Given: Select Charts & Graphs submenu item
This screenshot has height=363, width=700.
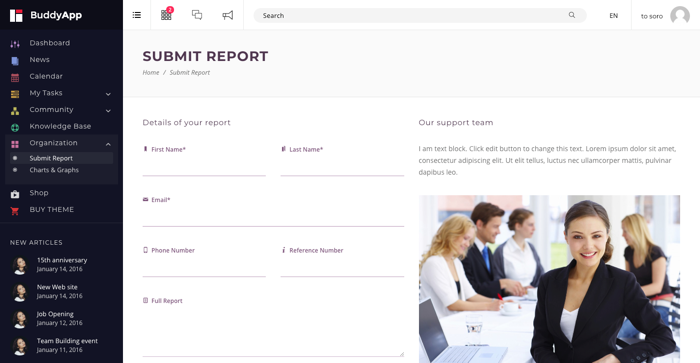Looking at the screenshot, I should pos(54,170).
